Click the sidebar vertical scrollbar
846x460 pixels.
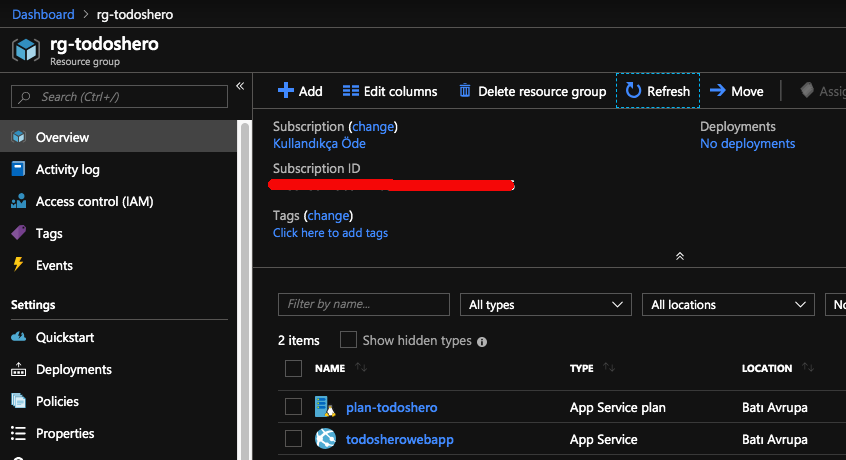tap(245, 291)
